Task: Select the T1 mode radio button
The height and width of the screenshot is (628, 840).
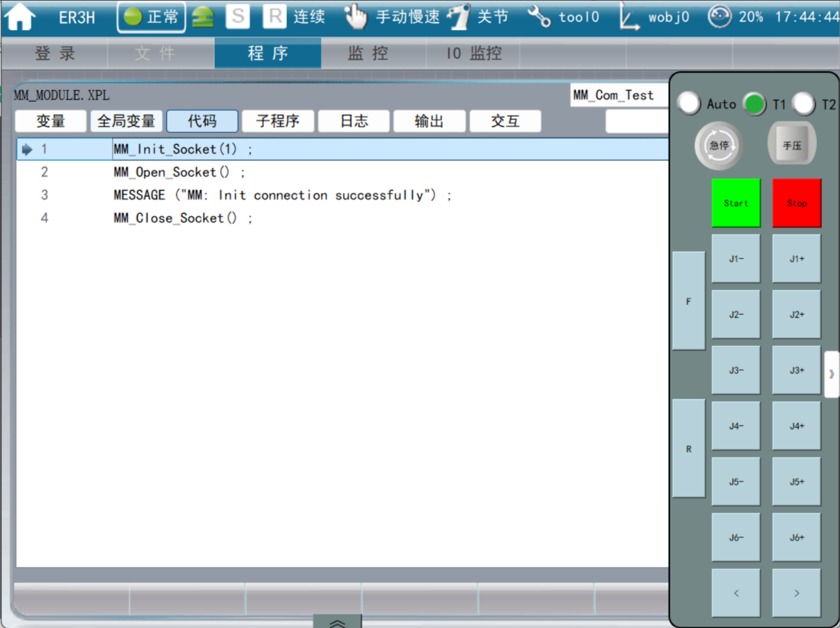Action: pyautogui.click(x=754, y=104)
